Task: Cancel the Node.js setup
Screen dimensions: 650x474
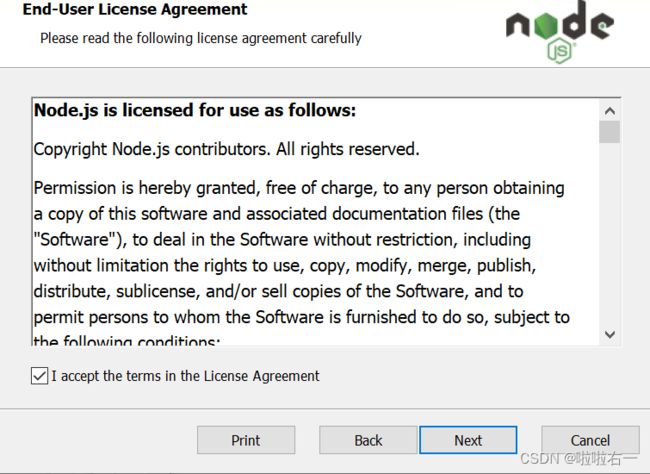Action: (x=590, y=440)
